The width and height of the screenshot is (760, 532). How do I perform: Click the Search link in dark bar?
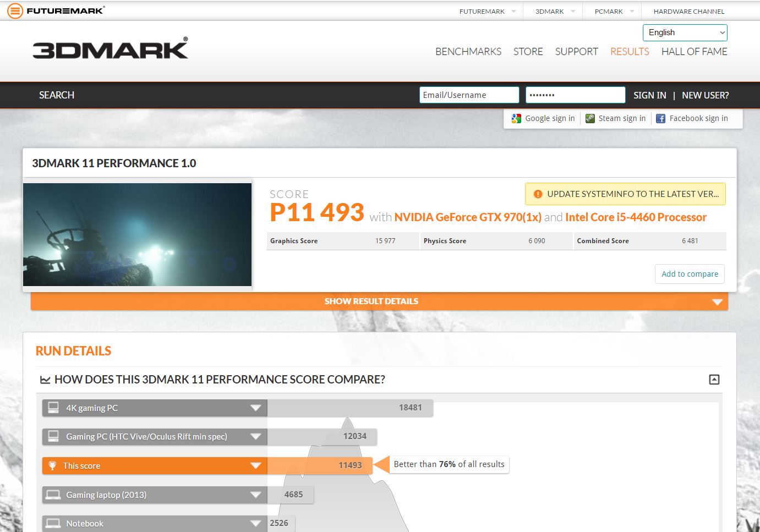click(57, 95)
